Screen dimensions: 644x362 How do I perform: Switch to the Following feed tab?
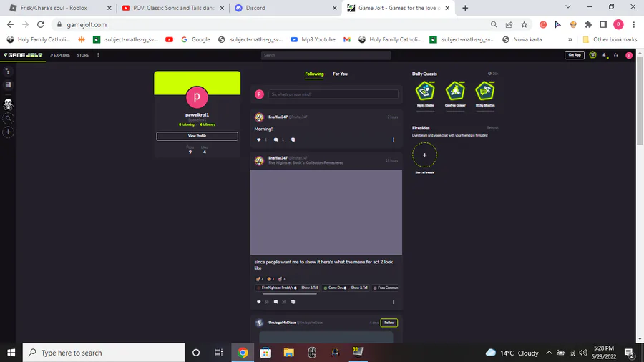point(314,74)
